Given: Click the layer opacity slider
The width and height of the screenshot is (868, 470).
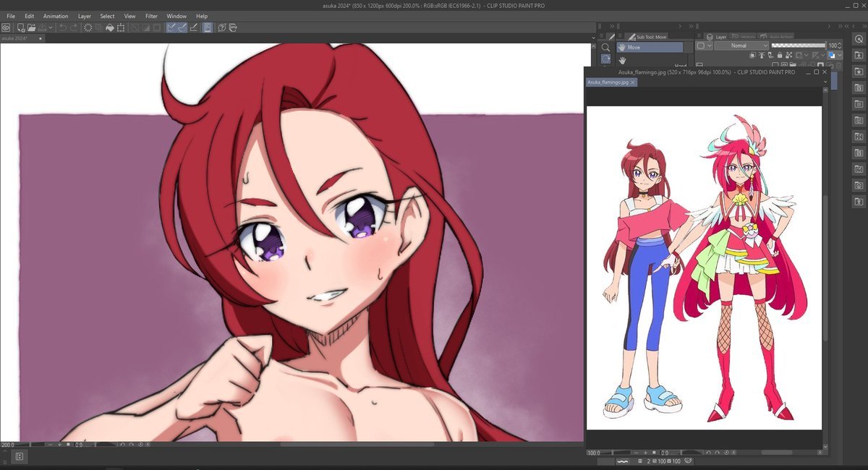Looking at the screenshot, I should tap(798, 46).
